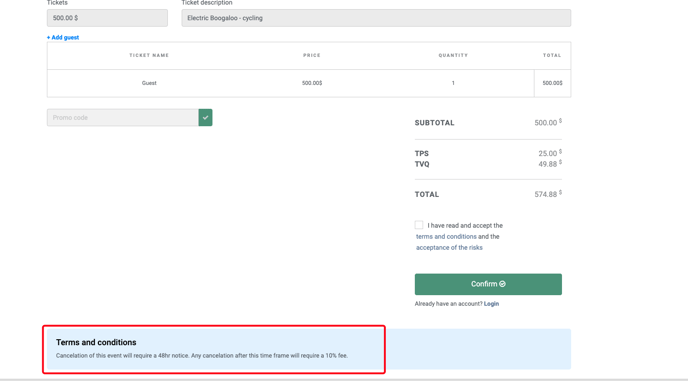Image resolution: width=688 pixels, height=381 pixels.
Task: Open the terms and conditions link
Action: click(446, 237)
